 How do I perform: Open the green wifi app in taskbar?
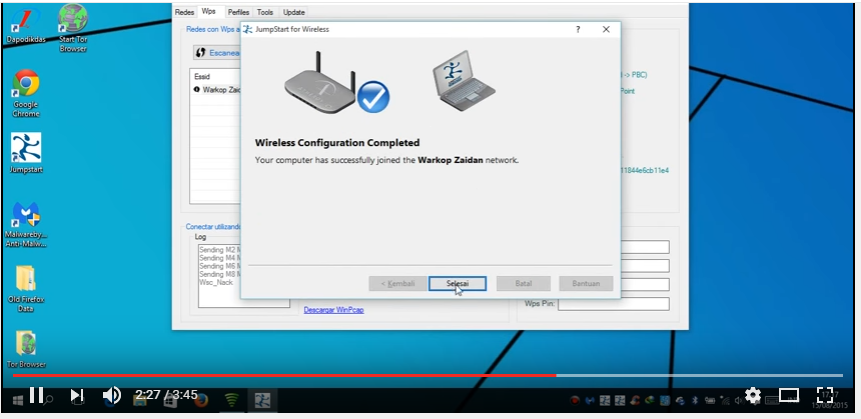click(232, 401)
